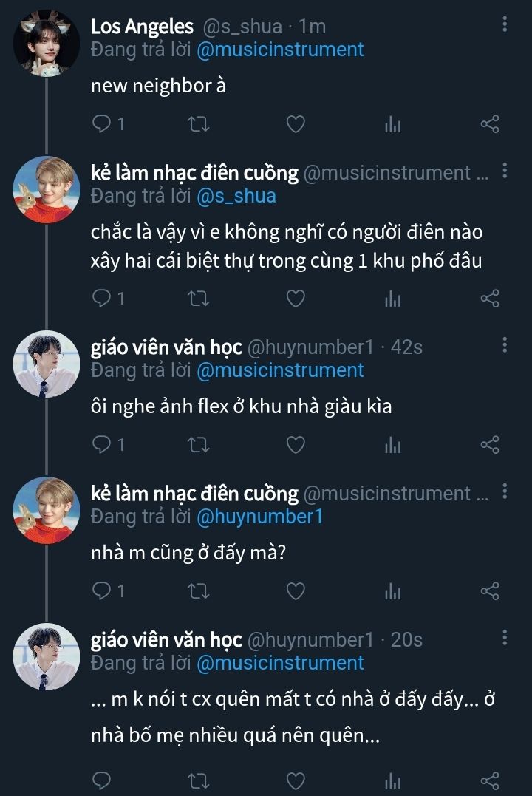Share the "new neighbor à" tweet

pyautogui.click(x=490, y=123)
